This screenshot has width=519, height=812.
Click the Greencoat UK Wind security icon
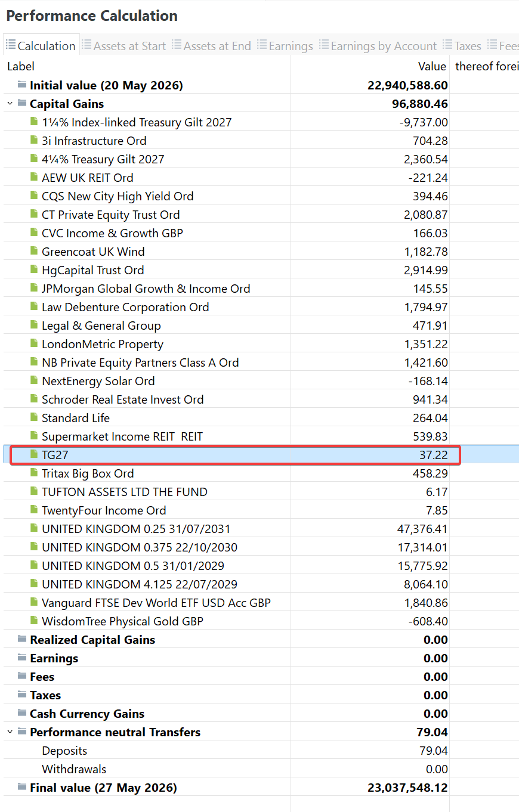34,251
